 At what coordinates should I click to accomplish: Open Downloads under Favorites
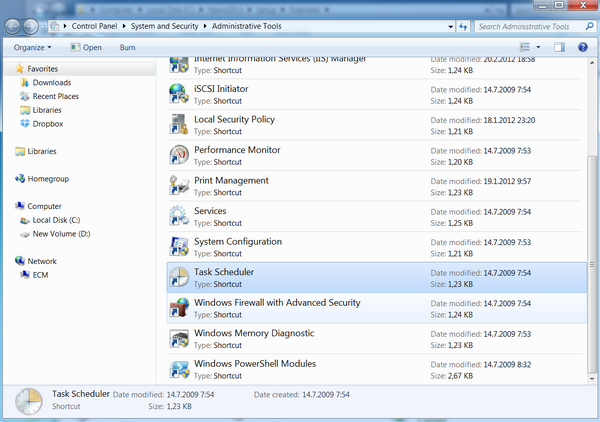pyautogui.click(x=51, y=83)
